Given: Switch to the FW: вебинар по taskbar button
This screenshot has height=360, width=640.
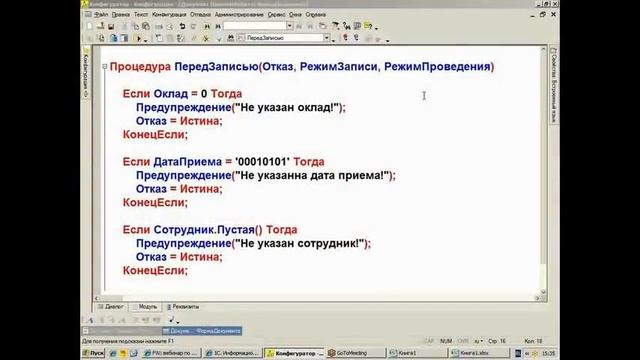Looking at the screenshot, I should click(171, 353).
